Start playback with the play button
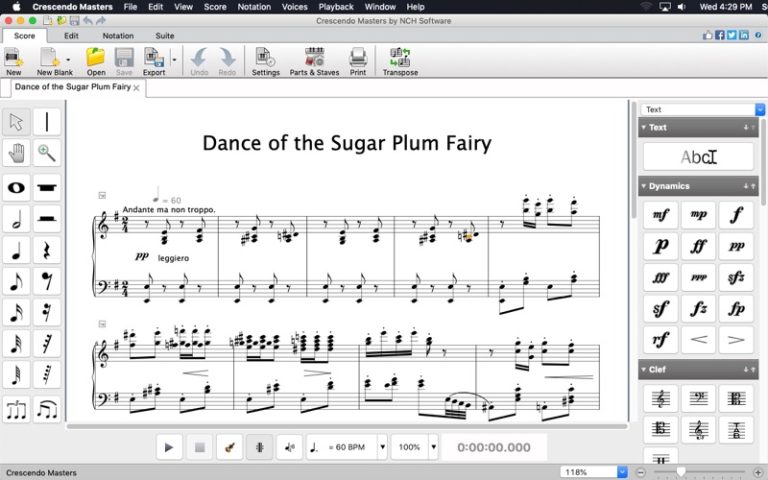The height and width of the screenshot is (480, 768). tap(169, 447)
